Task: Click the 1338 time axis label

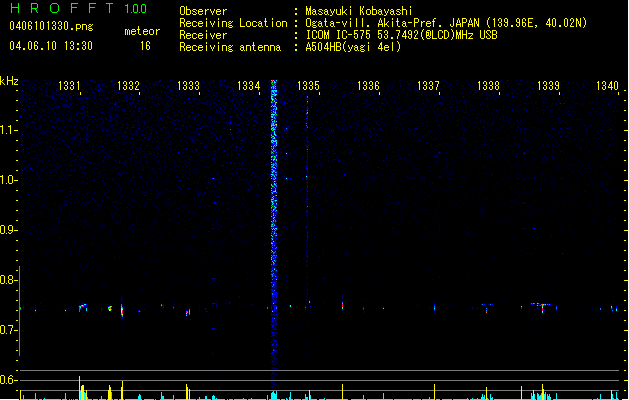Action: (488, 86)
